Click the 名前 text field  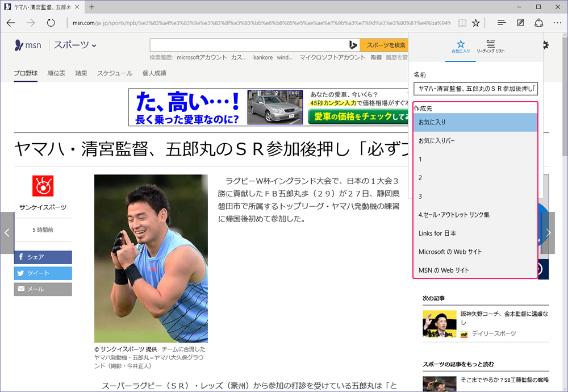tap(475, 89)
